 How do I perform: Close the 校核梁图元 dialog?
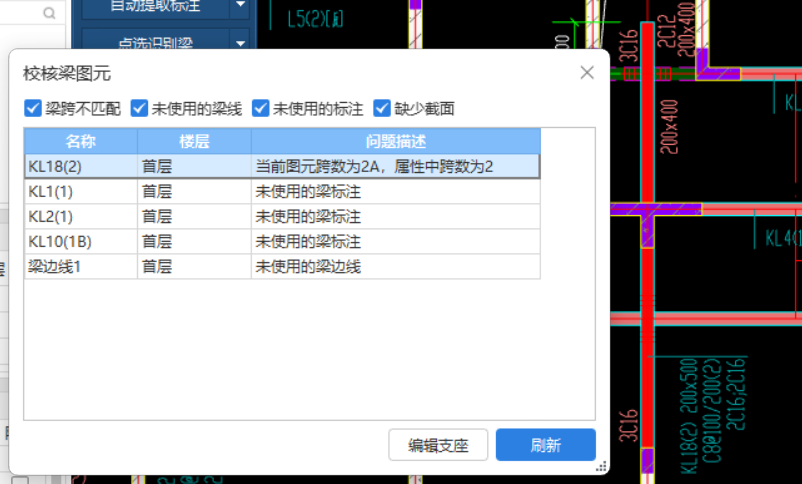click(x=587, y=73)
